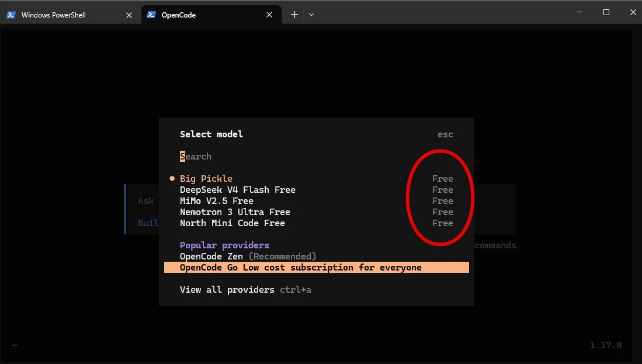This screenshot has height=364, width=642.
Task: Click Free label beside Big Pickle
Action: point(443,179)
